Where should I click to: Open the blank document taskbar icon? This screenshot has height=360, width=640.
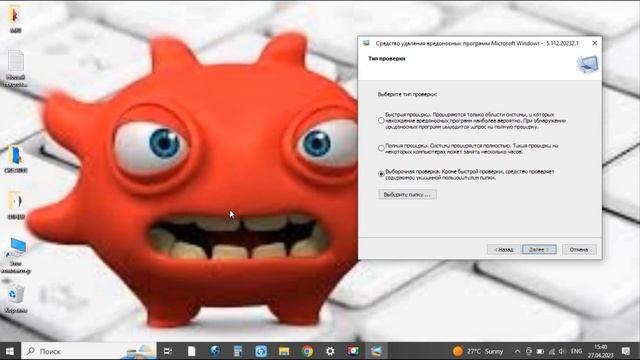191,351
